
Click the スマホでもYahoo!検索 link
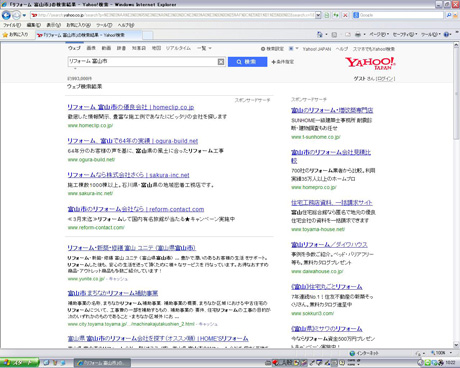pyautogui.click(x=374, y=49)
